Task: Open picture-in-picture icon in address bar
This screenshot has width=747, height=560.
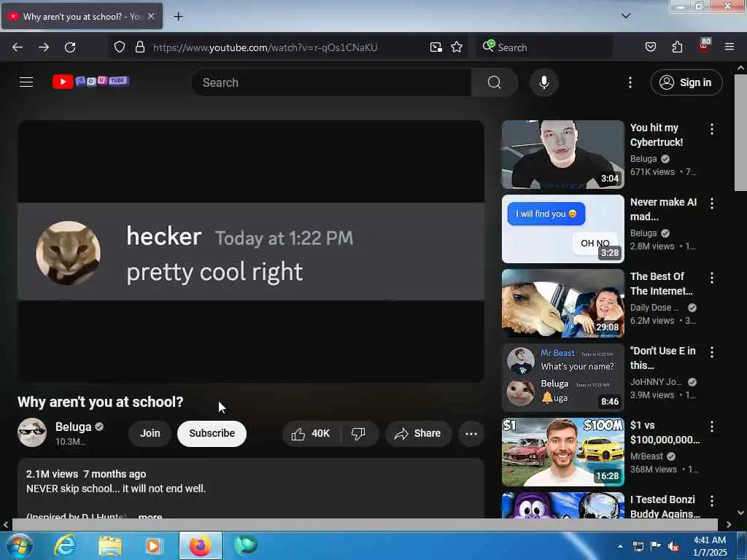Action: [436, 47]
